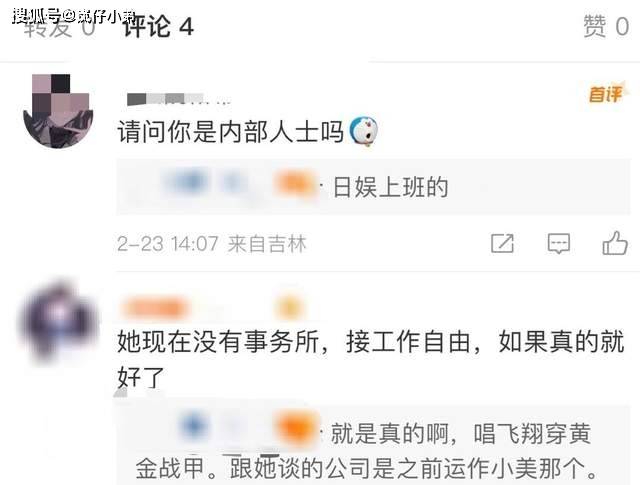This screenshot has height=485, width=640.
Task: Switch to the 转发 tab
Action: [x=60, y=28]
